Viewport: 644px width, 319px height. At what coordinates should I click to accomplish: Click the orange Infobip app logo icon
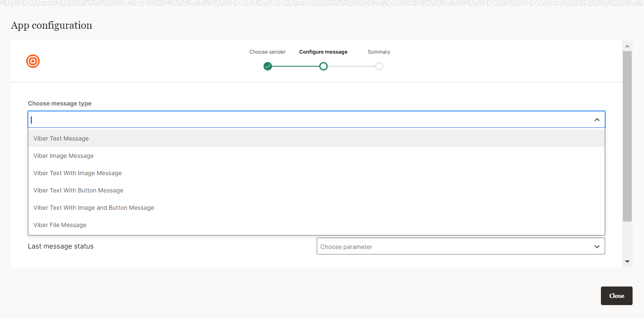33,61
